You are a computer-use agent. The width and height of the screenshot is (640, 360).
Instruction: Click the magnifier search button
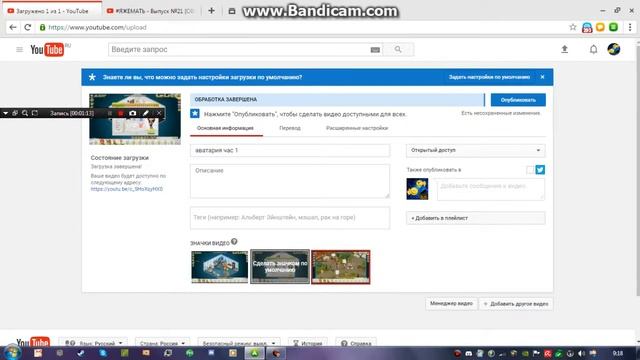coord(398,49)
